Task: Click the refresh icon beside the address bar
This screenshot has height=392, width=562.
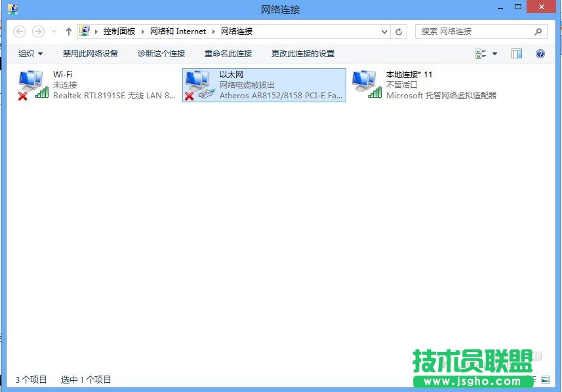Action: click(x=399, y=31)
